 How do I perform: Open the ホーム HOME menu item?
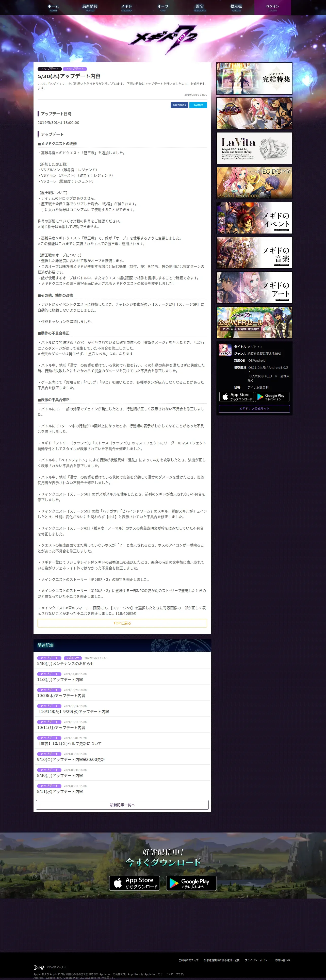(53, 8)
